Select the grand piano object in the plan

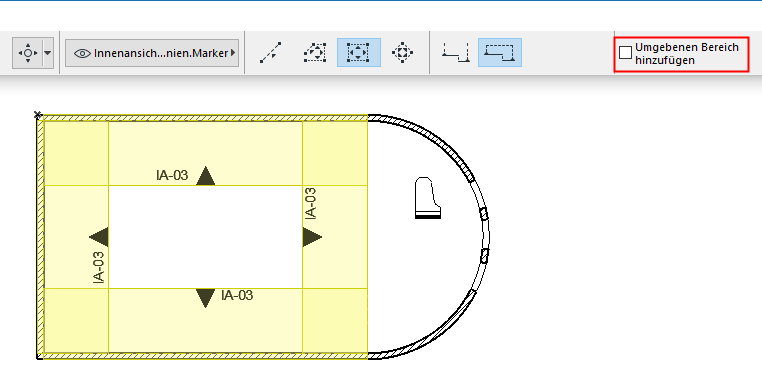pyautogui.click(x=428, y=198)
